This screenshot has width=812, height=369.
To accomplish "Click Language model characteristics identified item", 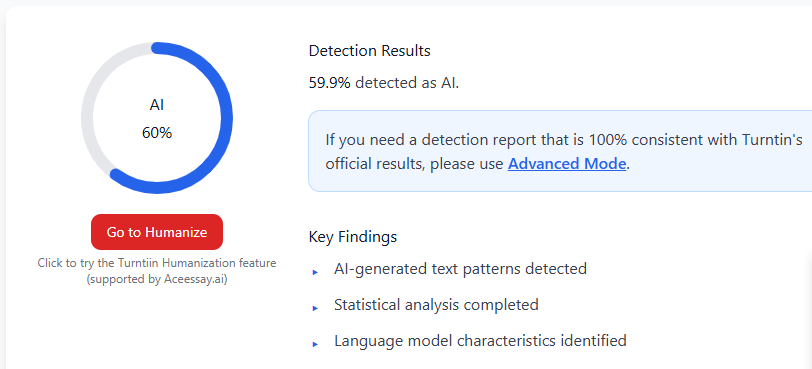I will tap(480, 341).
